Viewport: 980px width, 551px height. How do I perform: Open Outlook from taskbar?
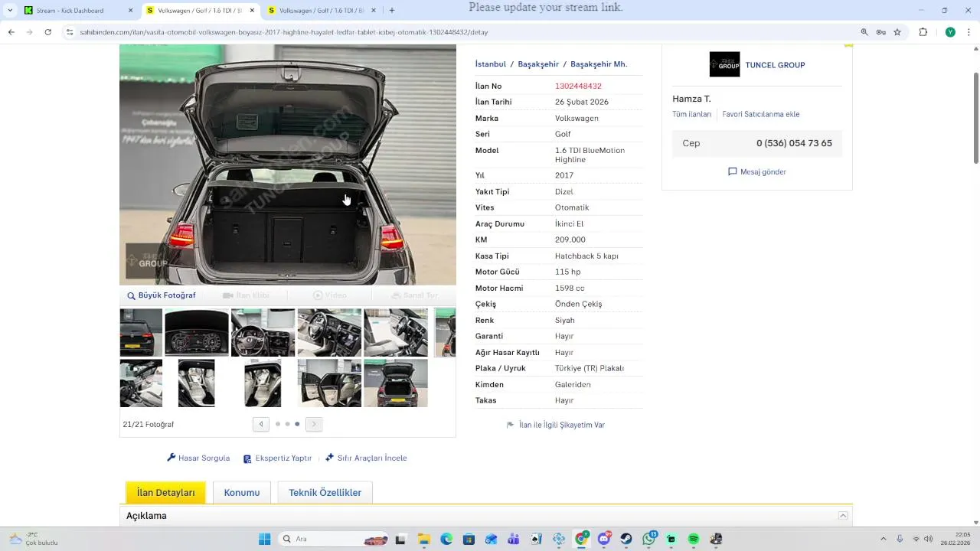click(x=491, y=540)
